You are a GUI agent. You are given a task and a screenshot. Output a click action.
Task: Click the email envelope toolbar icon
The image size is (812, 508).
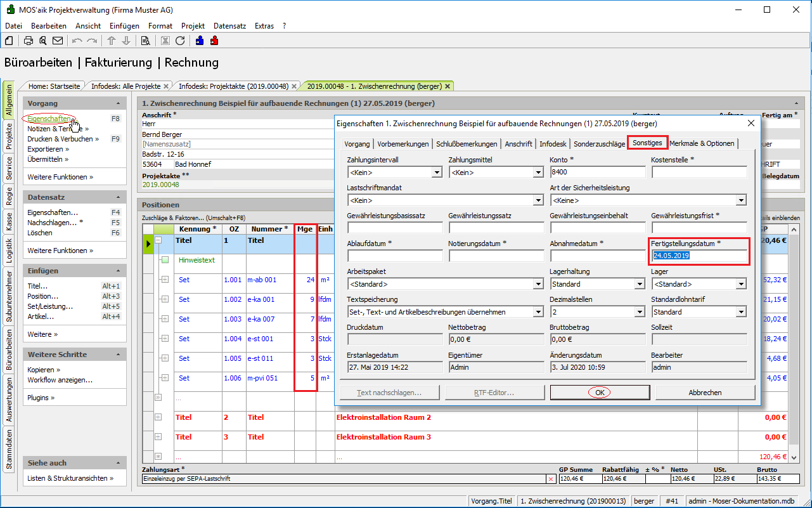(x=58, y=41)
